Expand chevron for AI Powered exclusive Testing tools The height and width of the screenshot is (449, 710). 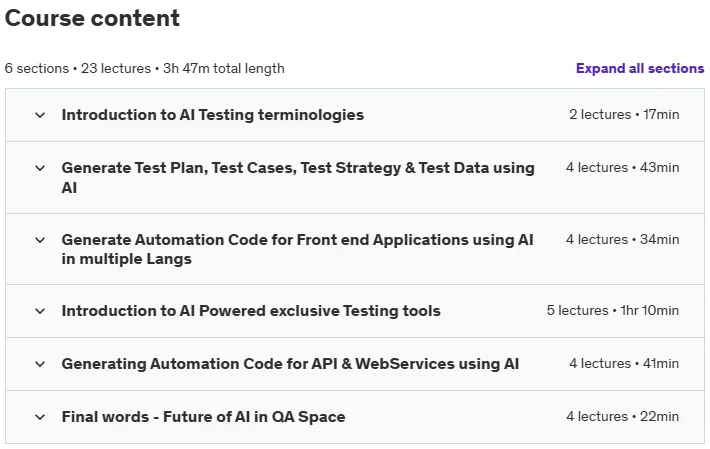[x=40, y=311]
